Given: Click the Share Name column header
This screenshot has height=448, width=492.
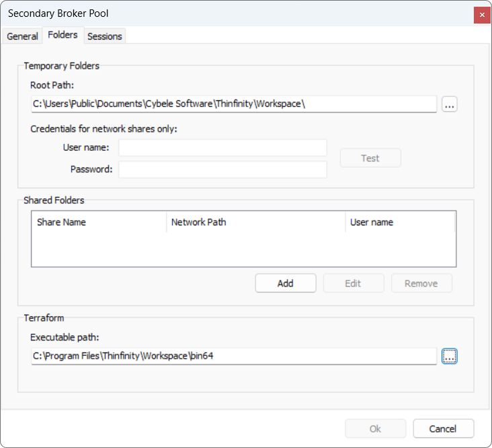Looking at the screenshot, I should pyautogui.click(x=99, y=222).
